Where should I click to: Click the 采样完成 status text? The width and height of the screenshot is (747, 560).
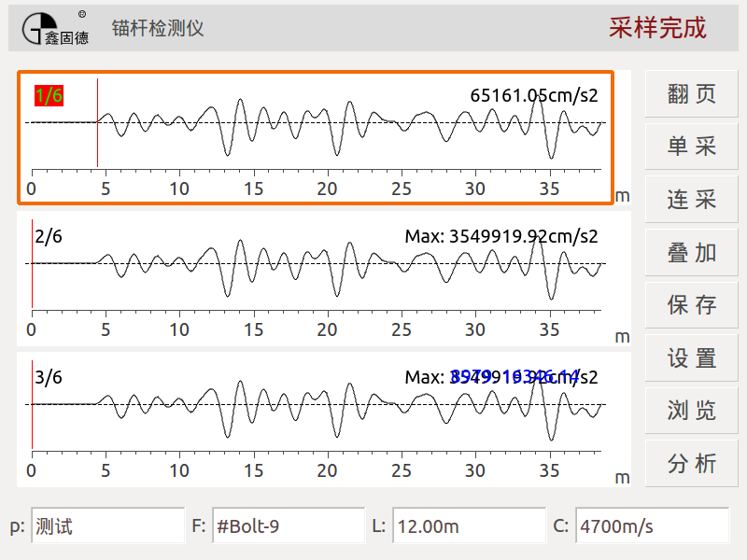tap(657, 28)
